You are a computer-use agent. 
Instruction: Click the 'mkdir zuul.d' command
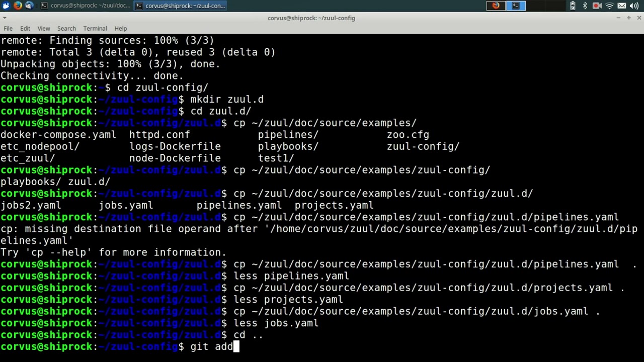(x=227, y=99)
